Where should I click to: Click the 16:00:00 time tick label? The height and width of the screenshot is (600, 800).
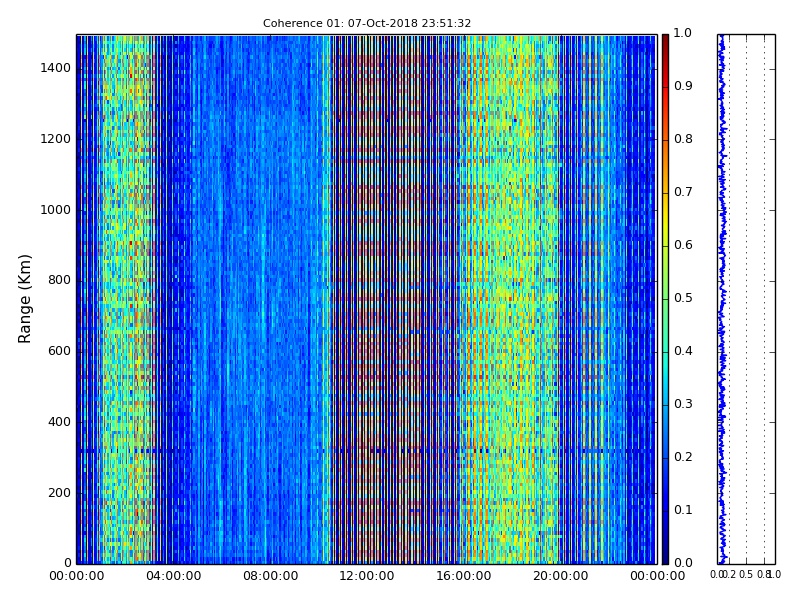(464, 576)
